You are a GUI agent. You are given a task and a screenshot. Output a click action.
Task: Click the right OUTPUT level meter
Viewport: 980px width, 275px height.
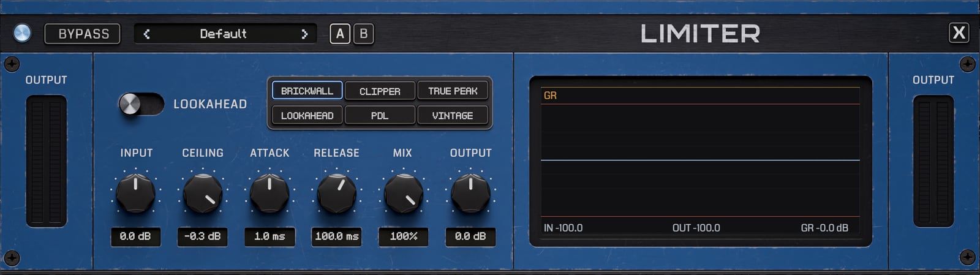coord(933,161)
